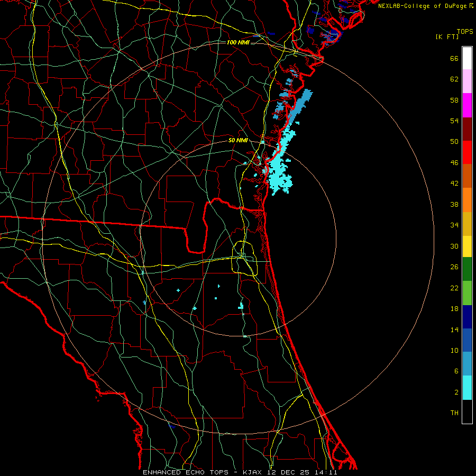
Task: Click the elongated light-blue echo band offshore
Action: pos(300,105)
